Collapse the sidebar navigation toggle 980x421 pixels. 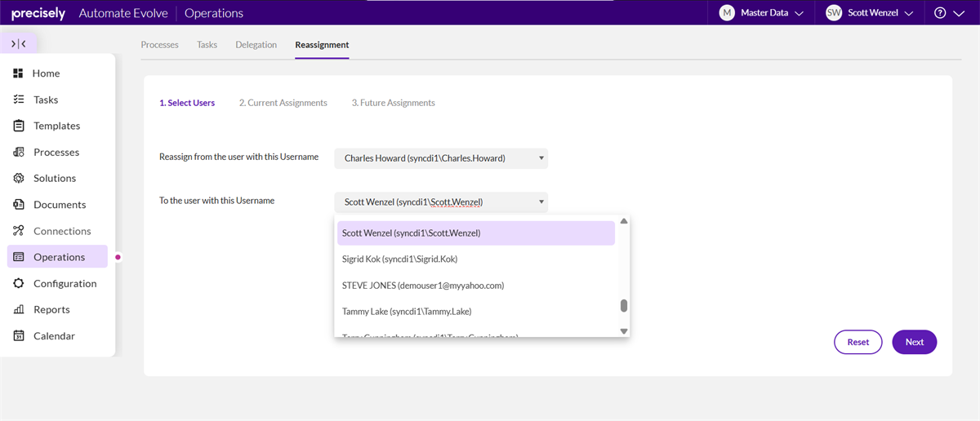(x=19, y=44)
